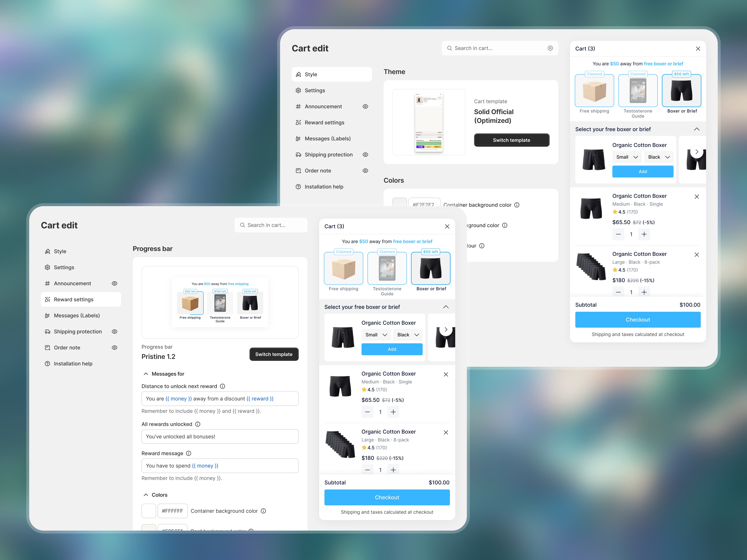Viewport: 747px width, 560px height.
Task: Click info icon beside All rewards unlocked
Action: (x=198, y=424)
